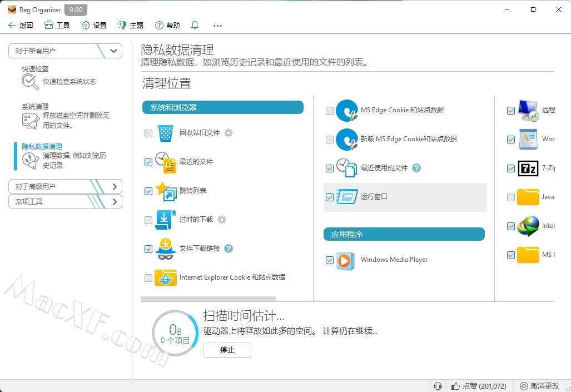Collapse the 对于所有用户 section

65,51
